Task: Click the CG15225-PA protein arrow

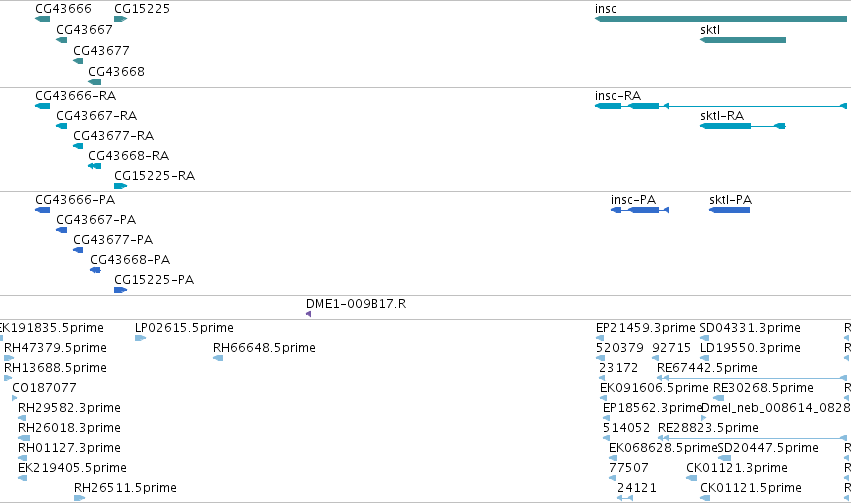Action: pos(120,290)
